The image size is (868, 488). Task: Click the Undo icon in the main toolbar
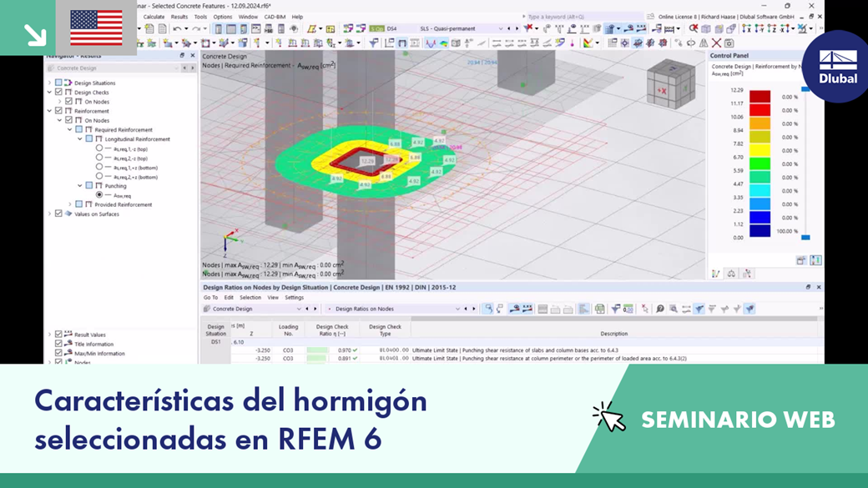[x=178, y=28]
